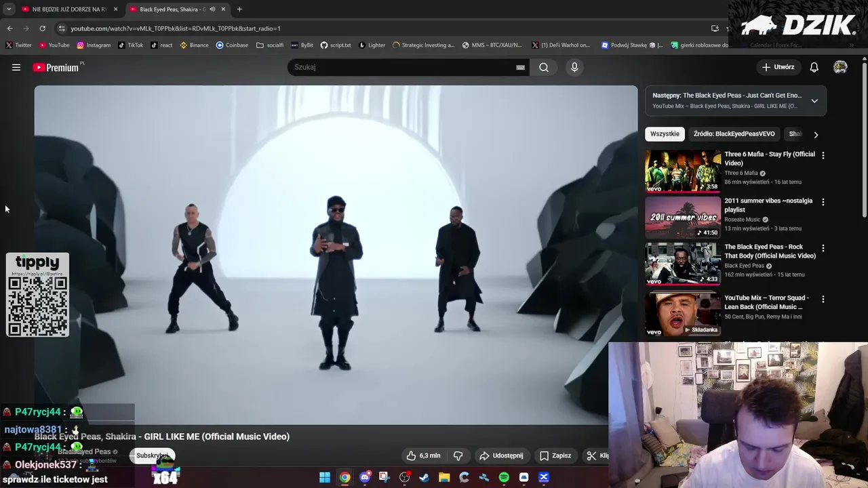Open the Binance bookmark
The image size is (868, 488).
[x=194, y=45]
